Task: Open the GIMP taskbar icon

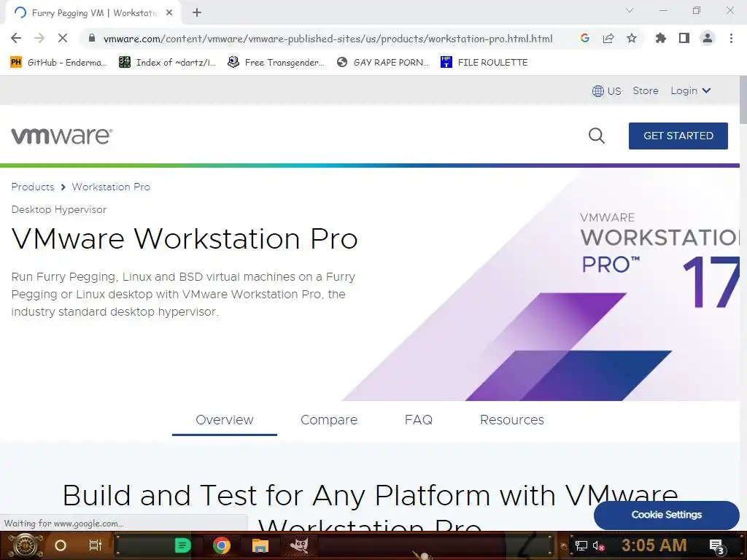Action: [x=298, y=545]
